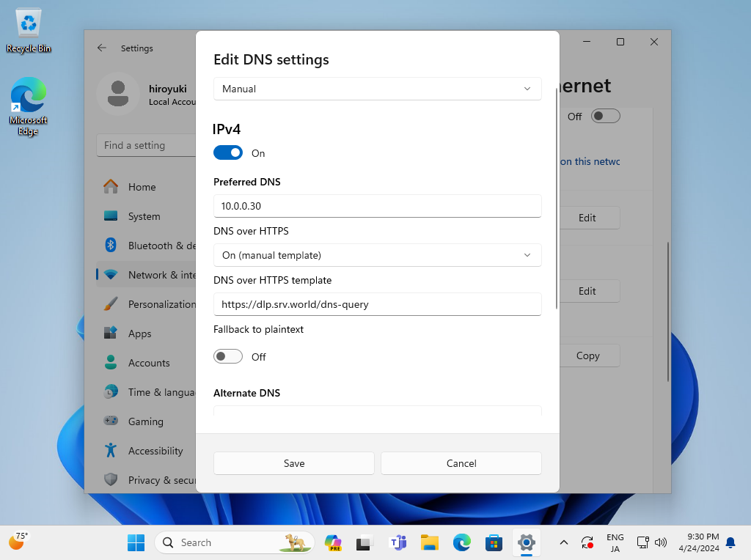Expand the DNS over HTTPS dropdown
Viewport: 751px width, 560px height.
[377, 255]
